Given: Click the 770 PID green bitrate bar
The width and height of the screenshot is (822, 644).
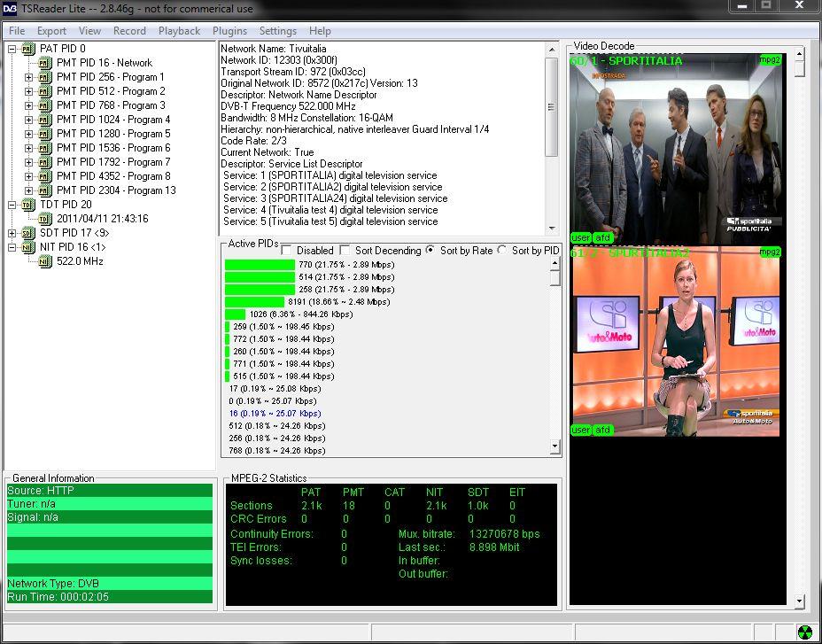Looking at the screenshot, I should (x=260, y=265).
